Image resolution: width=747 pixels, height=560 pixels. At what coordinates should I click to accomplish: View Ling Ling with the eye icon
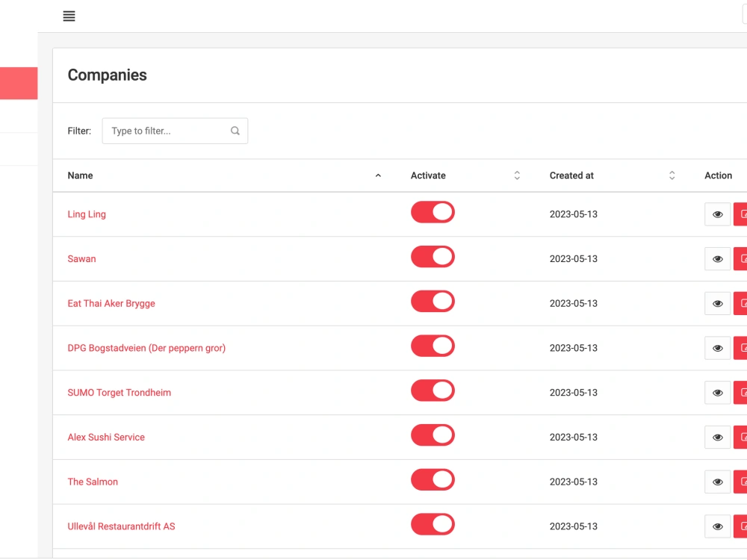coord(717,214)
